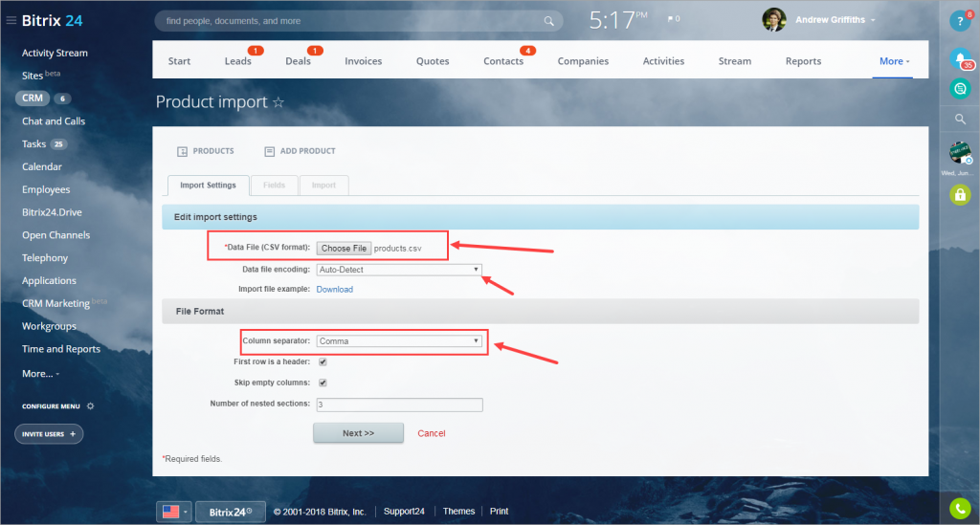Add Product import page to favorites star
This screenshot has width=980, height=525.
(x=278, y=101)
